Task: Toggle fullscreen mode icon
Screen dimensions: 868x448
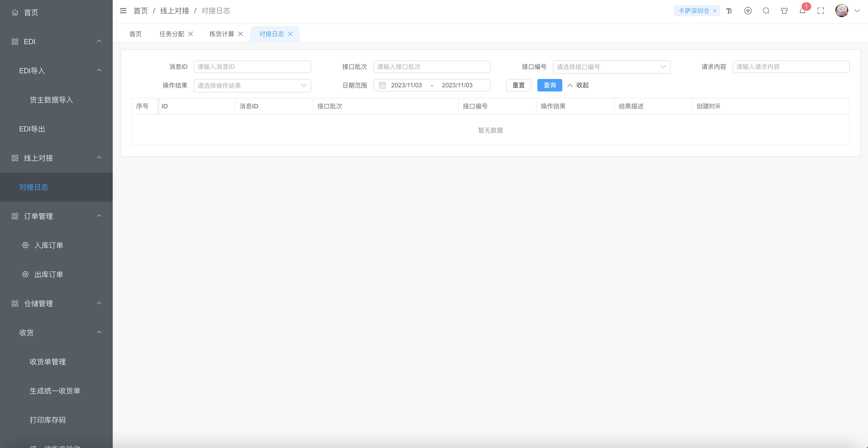Action: click(x=821, y=11)
